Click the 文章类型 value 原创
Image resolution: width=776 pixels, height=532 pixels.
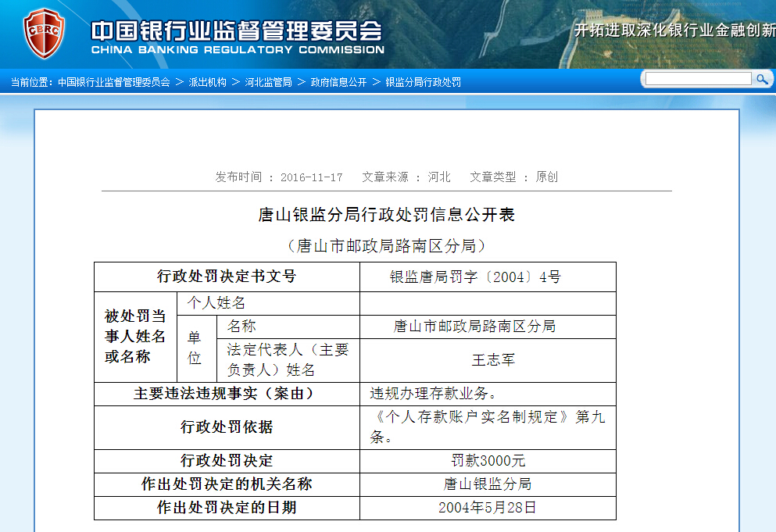coord(546,177)
